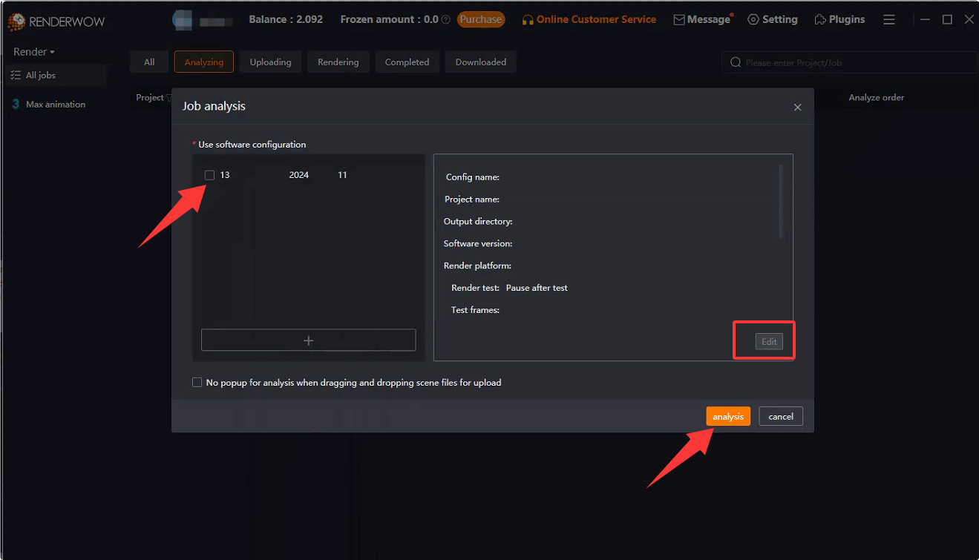Check the checkbox next to config 13
Viewport: 979px width, 560px height.
click(x=209, y=174)
